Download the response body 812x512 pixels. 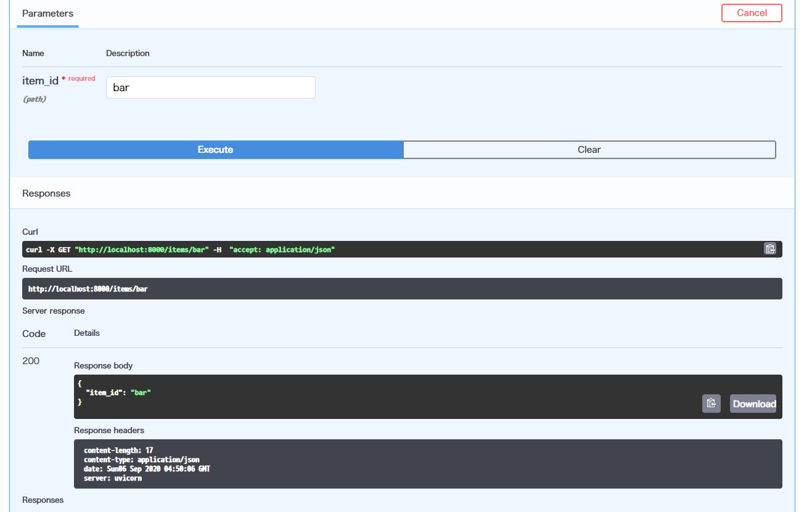tap(753, 404)
